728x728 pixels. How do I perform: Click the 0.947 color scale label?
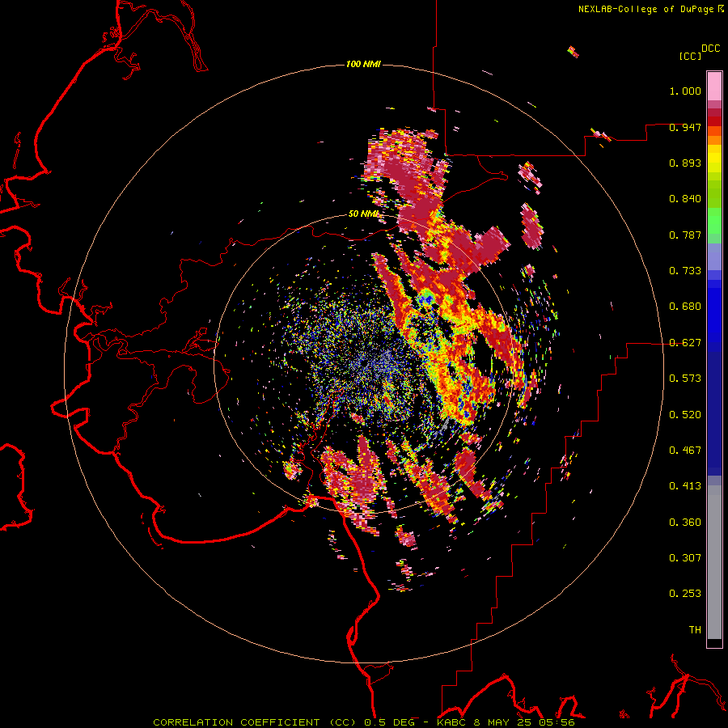click(685, 127)
